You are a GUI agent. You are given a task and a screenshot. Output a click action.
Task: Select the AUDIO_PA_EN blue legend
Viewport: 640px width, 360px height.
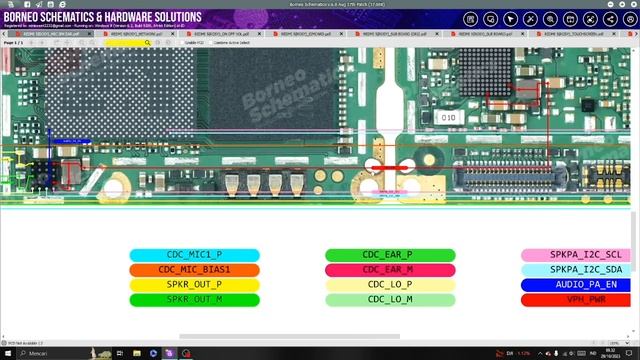pos(576,284)
